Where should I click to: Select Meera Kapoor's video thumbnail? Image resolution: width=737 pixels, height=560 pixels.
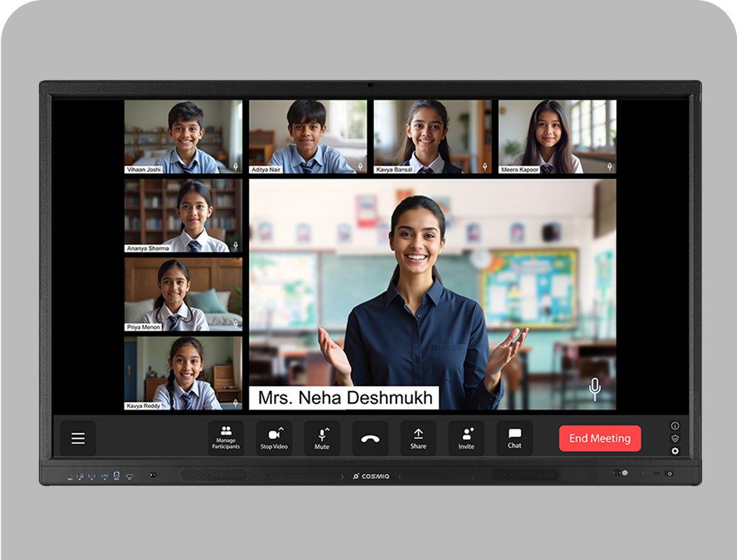pyautogui.click(x=557, y=136)
